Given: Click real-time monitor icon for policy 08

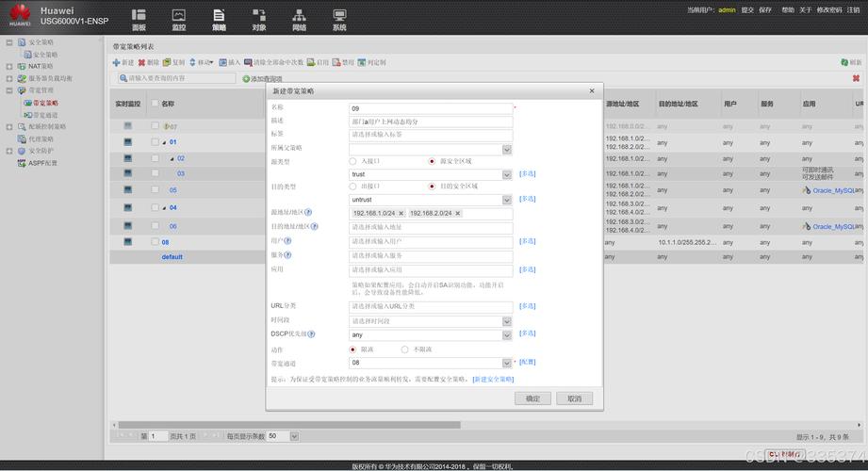Looking at the screenshot, I should pyautogui.click(x=128, y=242).
